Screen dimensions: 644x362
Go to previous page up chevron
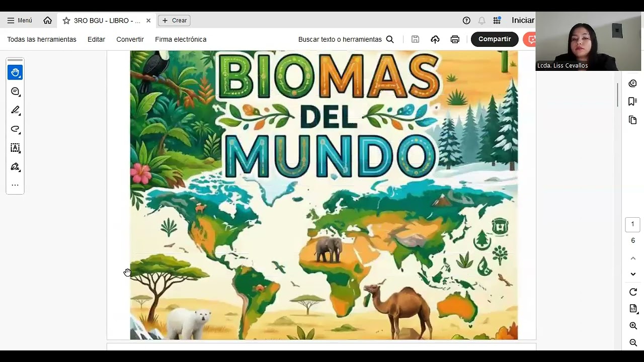tap(633, 258)
